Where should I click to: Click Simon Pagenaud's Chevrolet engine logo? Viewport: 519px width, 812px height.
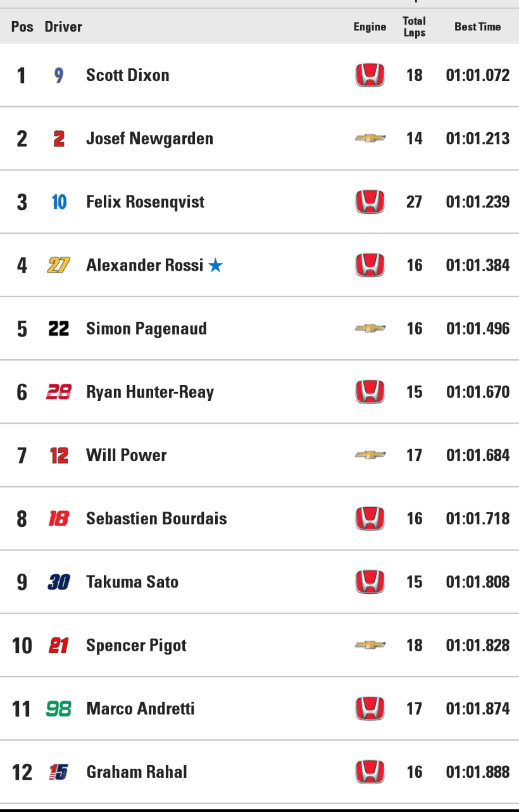tap(370, 328)
